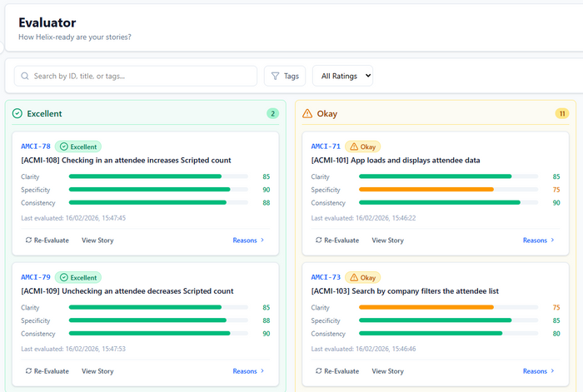View Story for AMCI-71 card
Screen dimensions: 583x392
click(387, 241)
